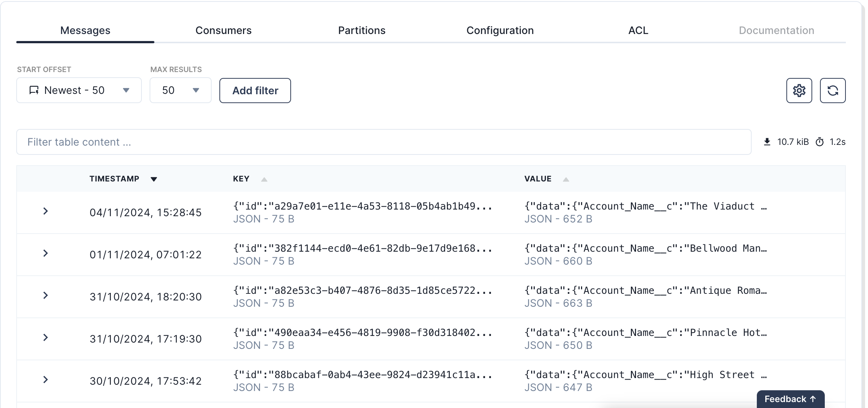Switch to the Partitions tab
This screenshot has width=868, height=408.
(x=362, y=30)
